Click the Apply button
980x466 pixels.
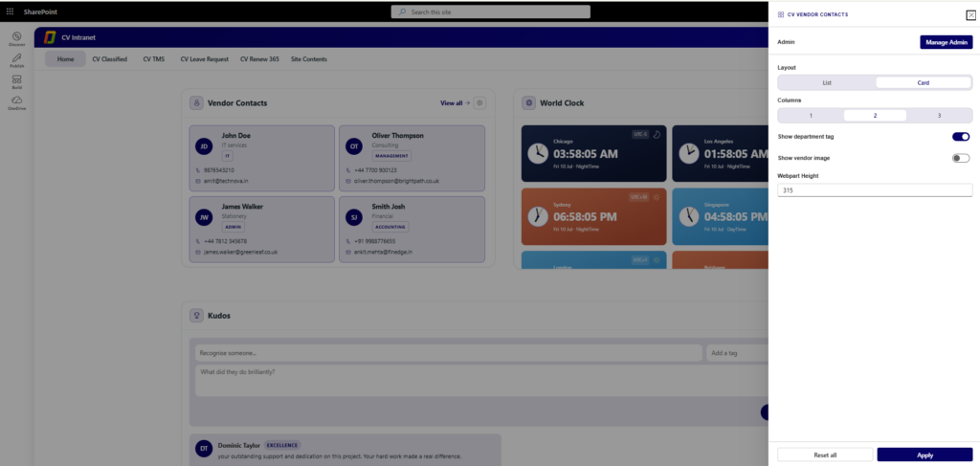(x=925, y=455)
